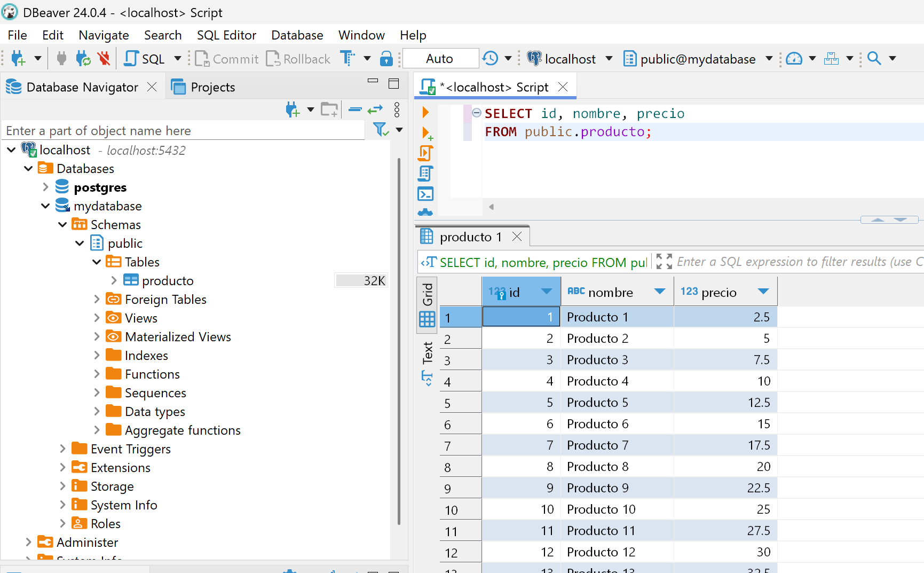924x573 pixels.
Task: Toggle the auto-commit lock icon
Action: point(386,58)
